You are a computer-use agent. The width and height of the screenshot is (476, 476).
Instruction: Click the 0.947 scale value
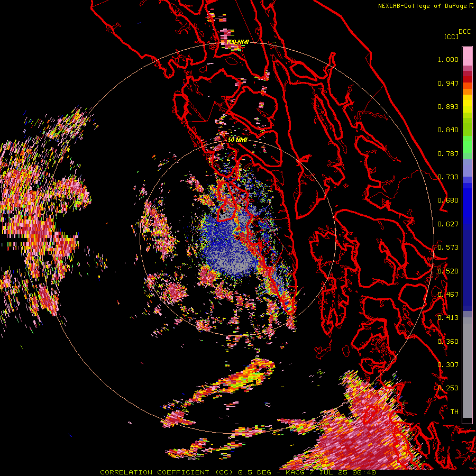coord(448,83)
